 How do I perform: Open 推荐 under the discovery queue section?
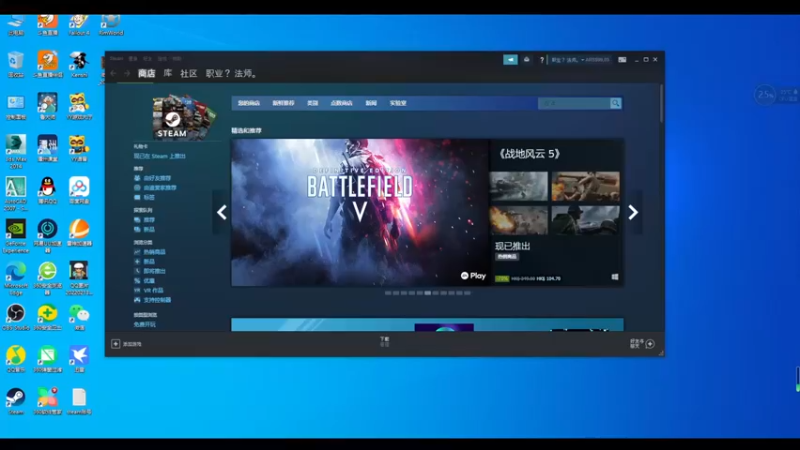point(148,220)
